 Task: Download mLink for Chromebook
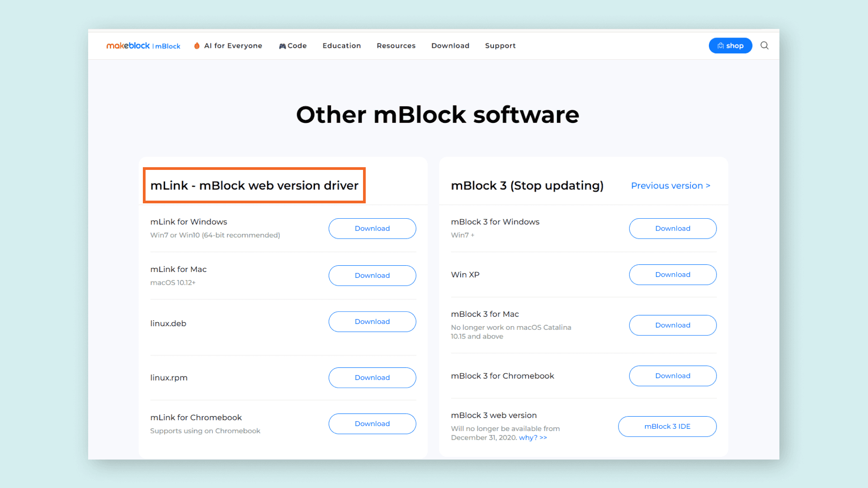[372, 423]
